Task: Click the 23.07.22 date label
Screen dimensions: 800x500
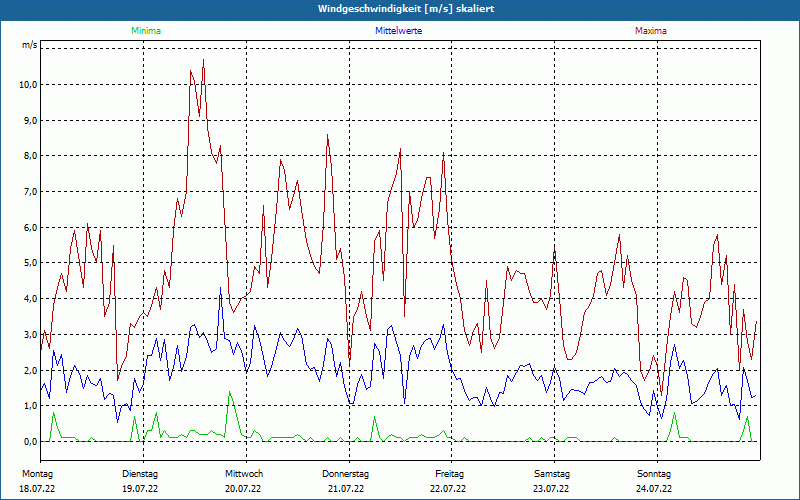Action: [551, 489]
